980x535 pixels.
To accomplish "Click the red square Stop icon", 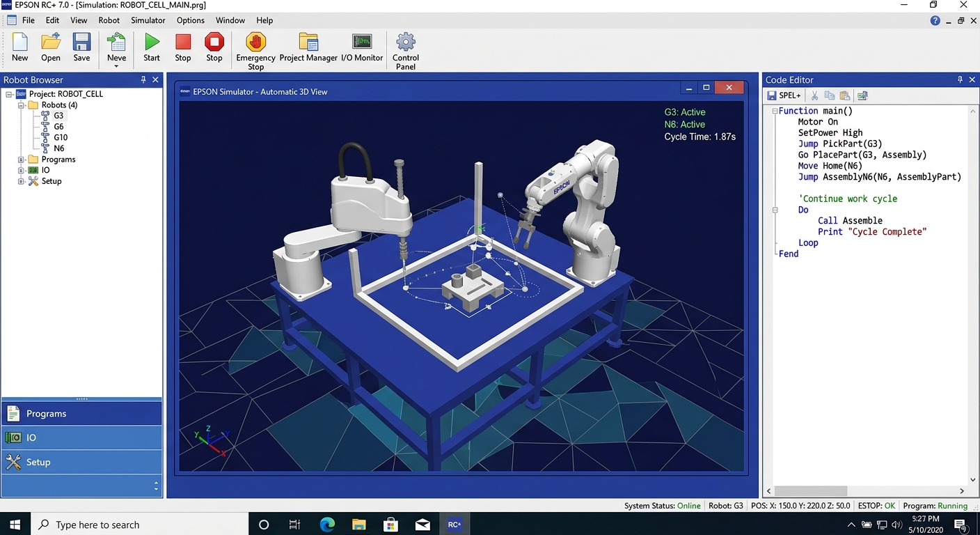I will tap(183, 42).
